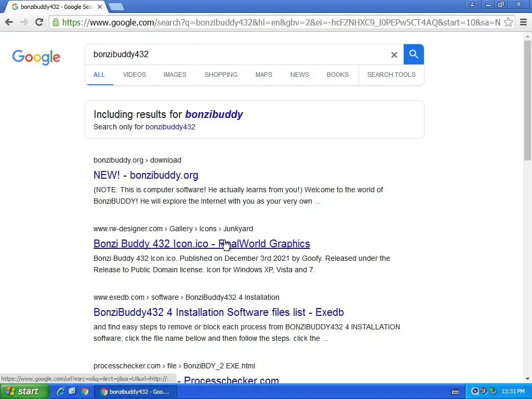Switch to the NEWS search tab
Image resolution: width=532 pixels, height=399 pixels.
coord(300,75)
